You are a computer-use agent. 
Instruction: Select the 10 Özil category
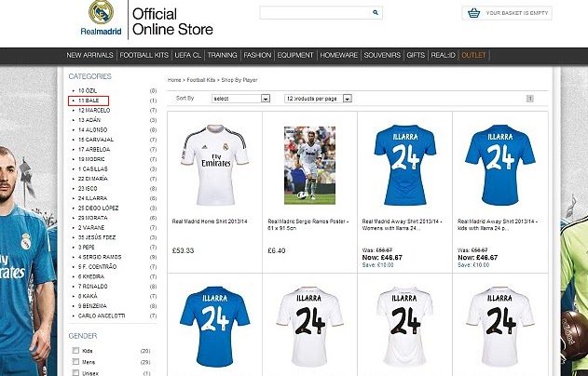pyautogui.click(x=88, y=90)
